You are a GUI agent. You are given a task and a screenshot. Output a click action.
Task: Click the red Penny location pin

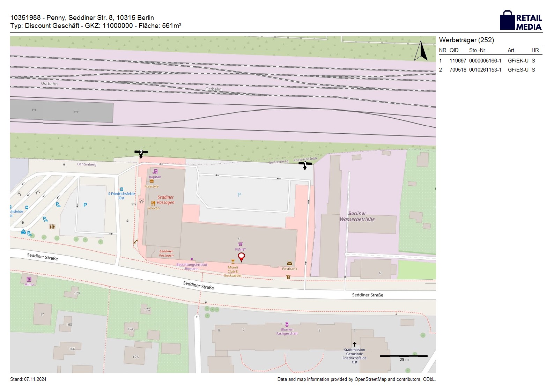point(241,257)
